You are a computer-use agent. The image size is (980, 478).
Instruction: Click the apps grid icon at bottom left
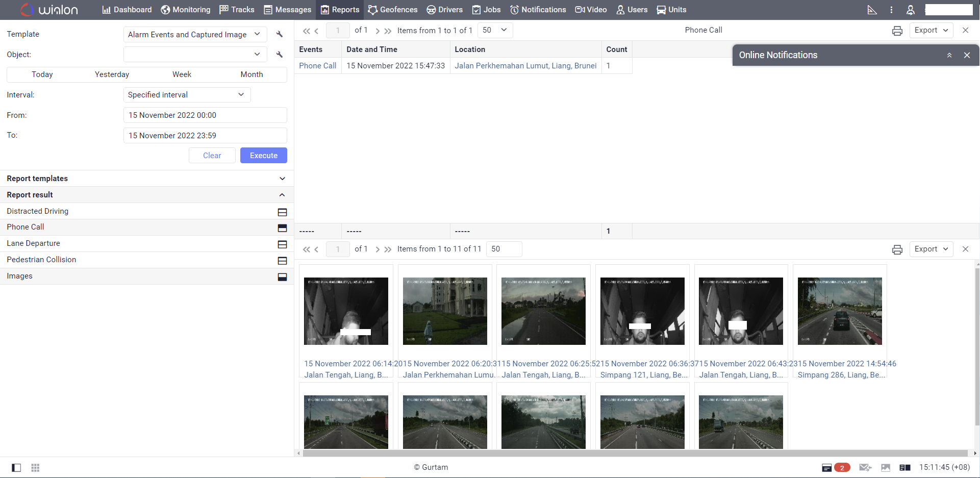[35, 468]
